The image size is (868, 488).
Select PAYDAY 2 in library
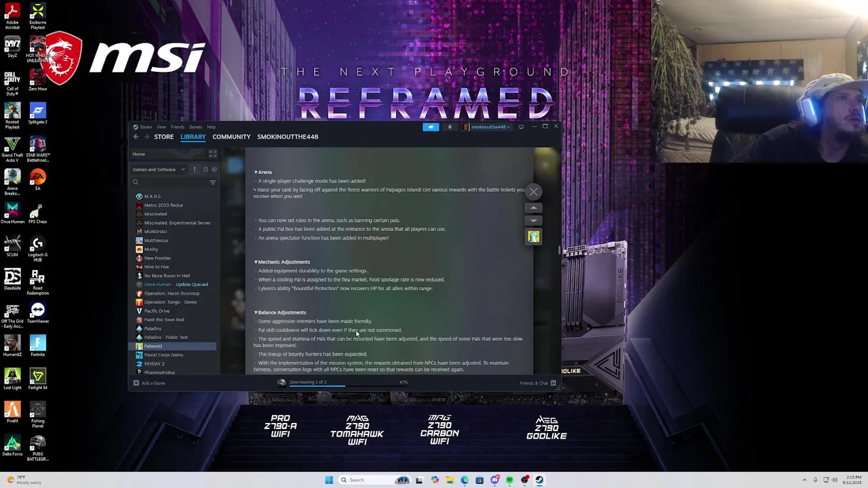[154, 364]
